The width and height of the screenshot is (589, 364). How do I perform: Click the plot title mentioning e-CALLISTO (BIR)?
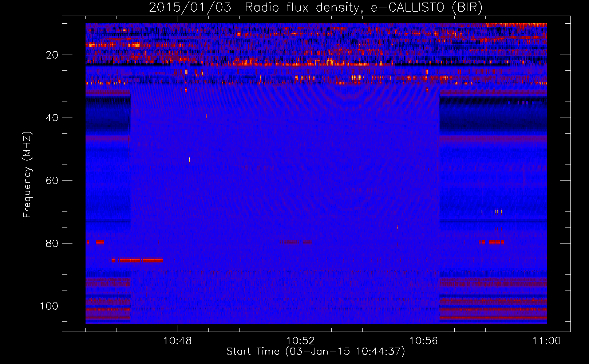click(x=316, y=7)
